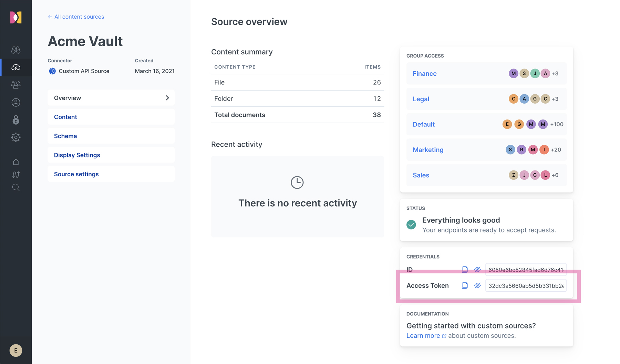Open the Finance group link
Viewport: 620px width, 364px height.
425,74
